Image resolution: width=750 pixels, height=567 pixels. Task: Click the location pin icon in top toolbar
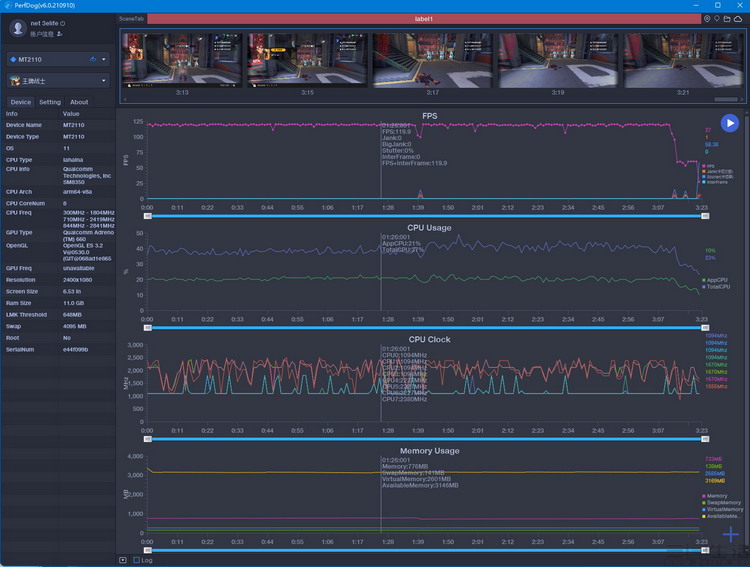(707, 19)
